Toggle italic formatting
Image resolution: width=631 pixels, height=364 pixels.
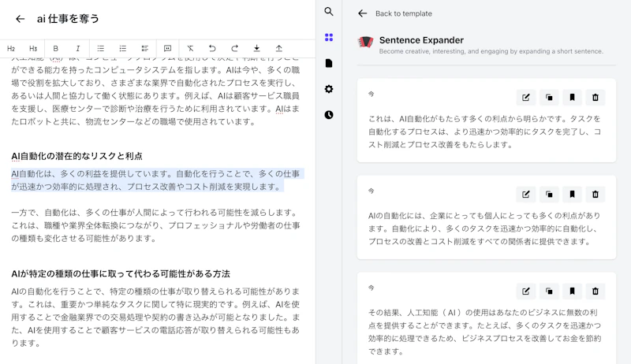(x=77, y=49)
